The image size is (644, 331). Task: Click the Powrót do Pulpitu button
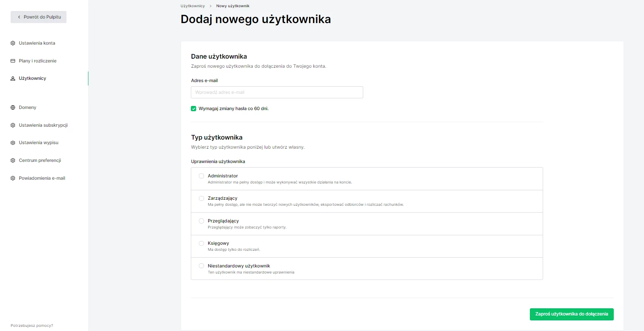(x=39, y=17)
